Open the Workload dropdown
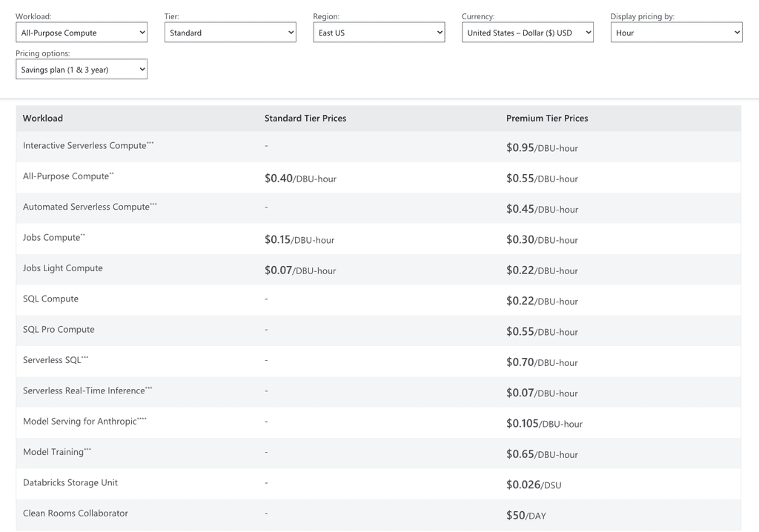 (81, 32)
